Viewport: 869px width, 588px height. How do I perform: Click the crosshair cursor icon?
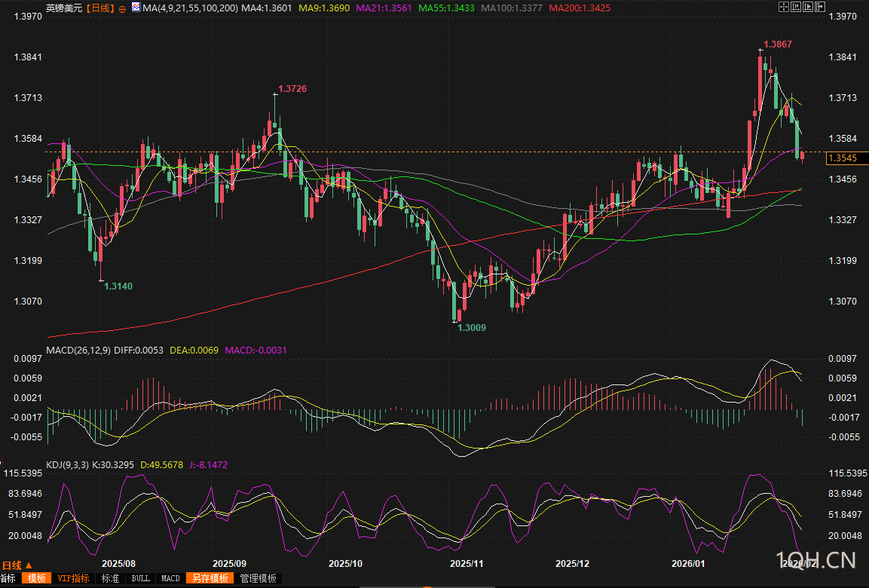782,7
